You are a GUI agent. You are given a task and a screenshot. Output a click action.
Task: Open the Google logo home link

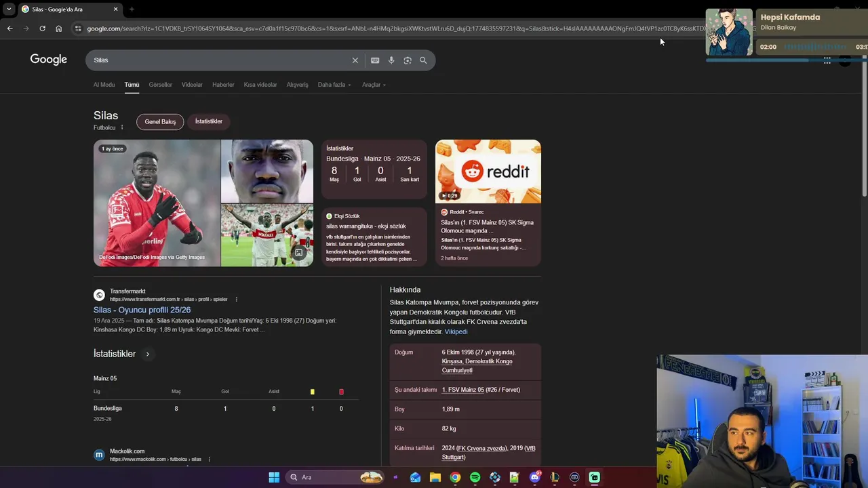point(49,60)
